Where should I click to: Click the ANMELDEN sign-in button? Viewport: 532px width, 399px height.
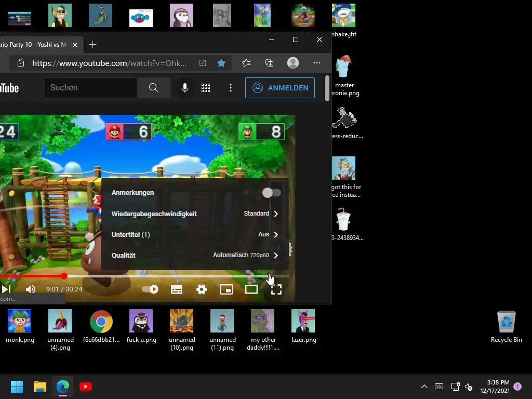(x=280, y=87)
